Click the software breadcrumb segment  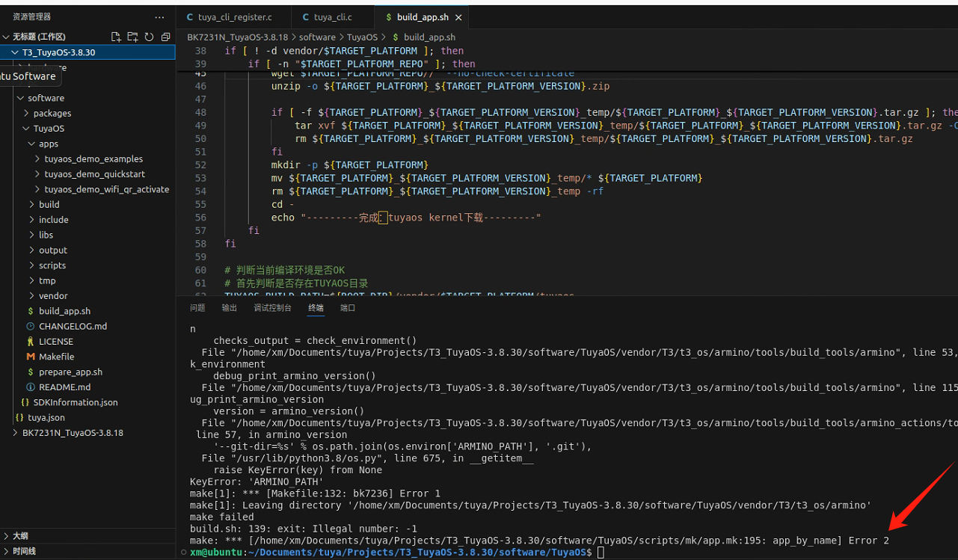(317, 37)
